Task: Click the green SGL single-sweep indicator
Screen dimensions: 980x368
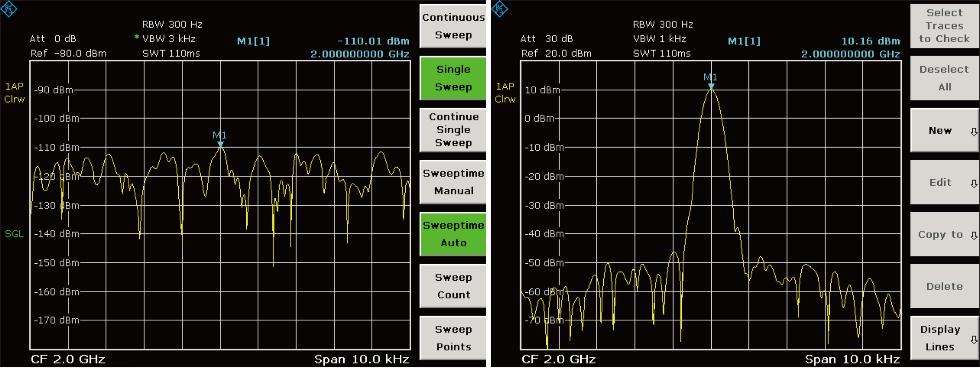Action: [x=14, y=234]
